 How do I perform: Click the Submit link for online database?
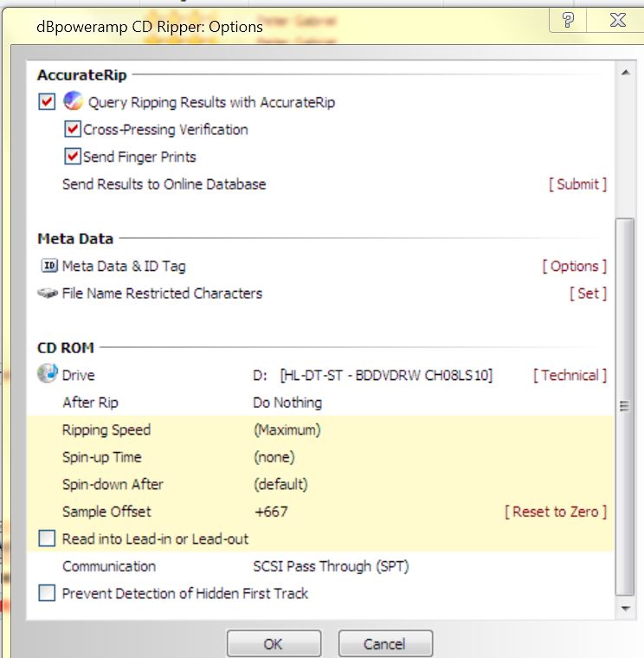pyautogui.click(x=577, y=184)
